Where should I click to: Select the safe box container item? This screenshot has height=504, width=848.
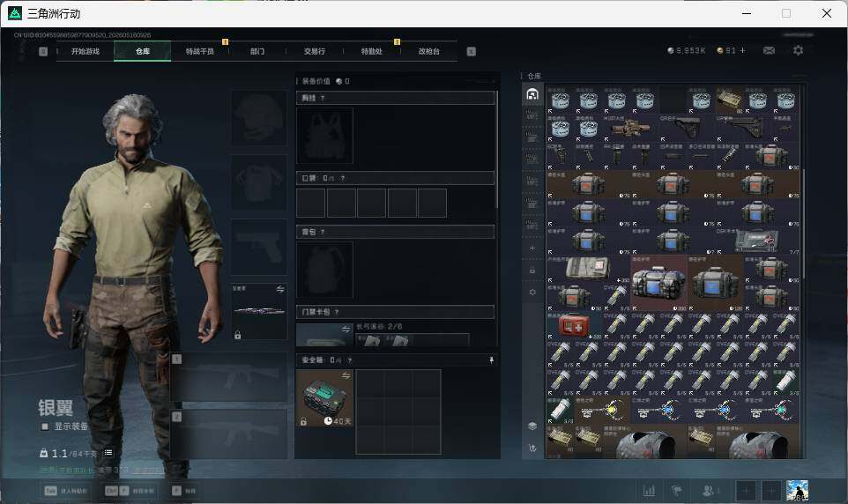pyautogui.click(x=325, y=398)
